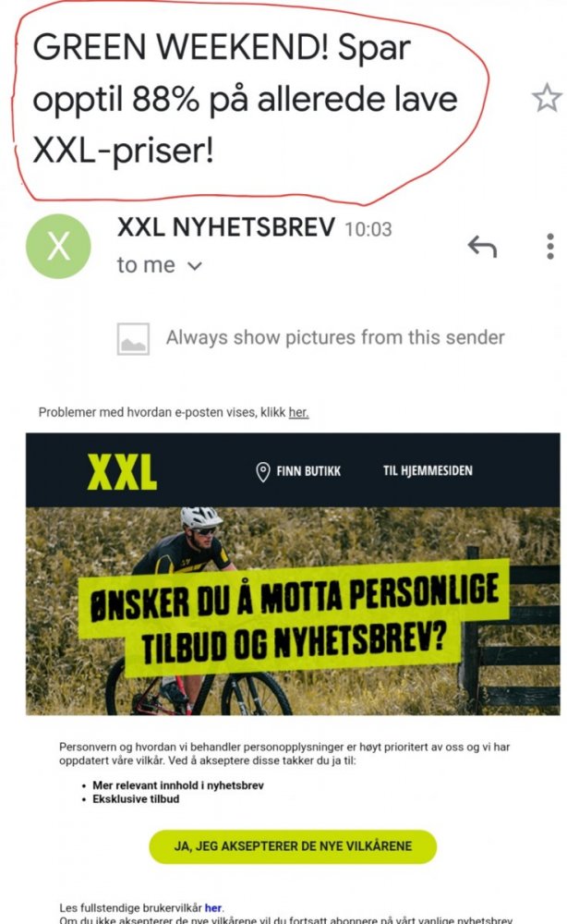Expand recipient details next to 'to me'
567x924 pixels.
point(195,266)
